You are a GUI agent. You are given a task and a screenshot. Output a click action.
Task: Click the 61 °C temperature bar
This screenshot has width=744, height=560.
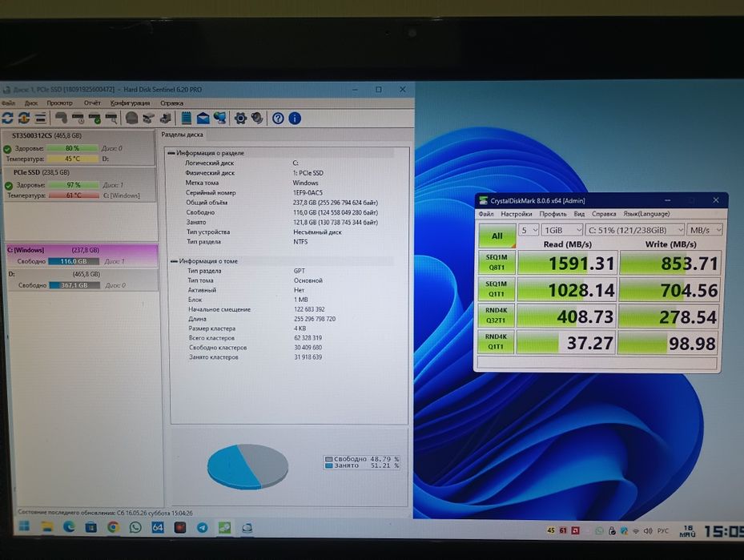click(74, 195)
